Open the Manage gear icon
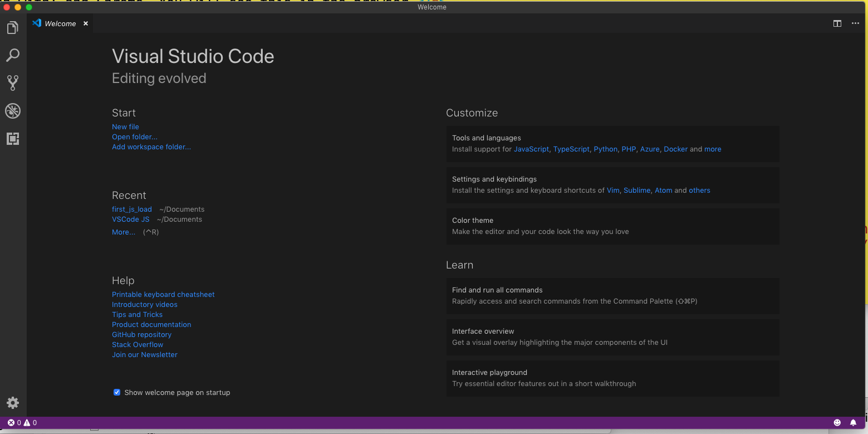 coord(13,403)
